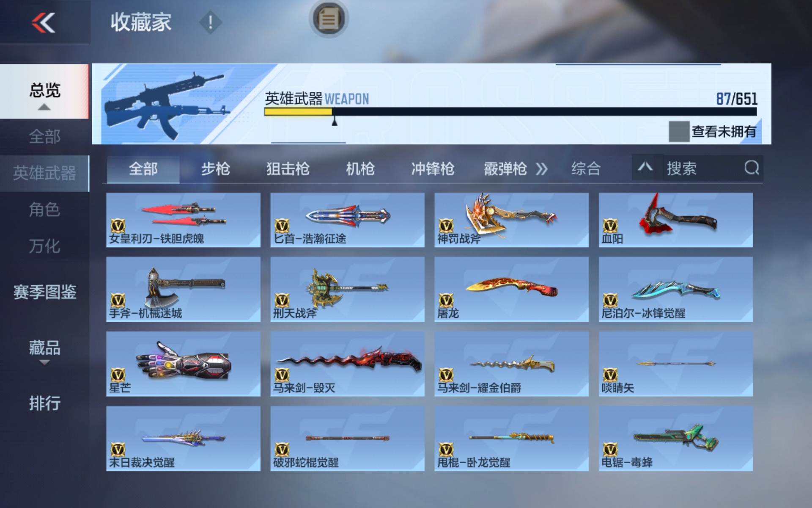Open the 综合 sort dropdown
Viewport: 812px width, 508px height.
586,168
